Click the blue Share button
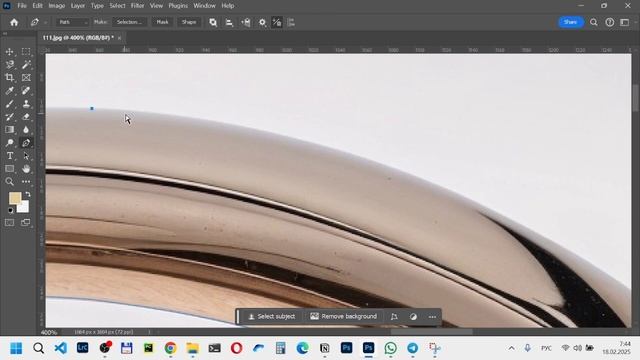The height and width of the screenshot is (360, 640). point(571,22)
